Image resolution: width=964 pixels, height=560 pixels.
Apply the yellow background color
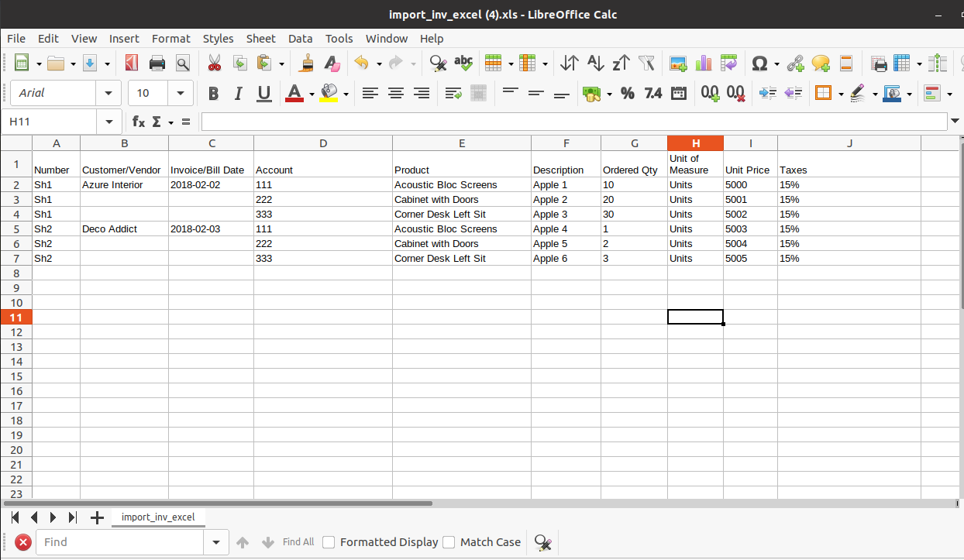(x=329, y=94)
